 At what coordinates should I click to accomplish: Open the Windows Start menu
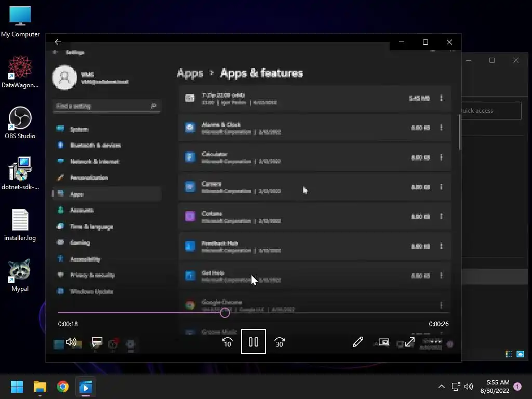tap(17, 387)
